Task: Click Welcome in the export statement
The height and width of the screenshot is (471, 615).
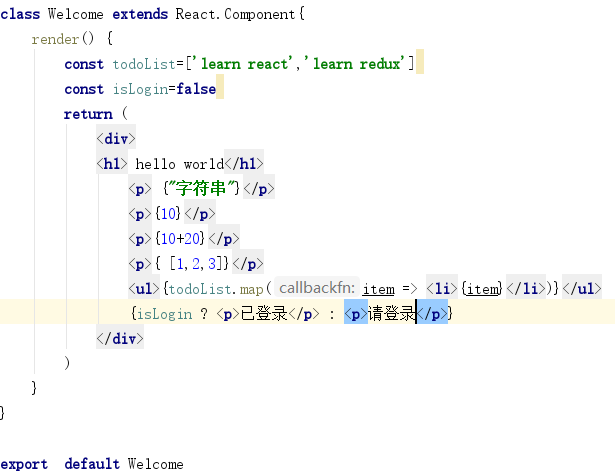Action: click(x=156, y=464)
